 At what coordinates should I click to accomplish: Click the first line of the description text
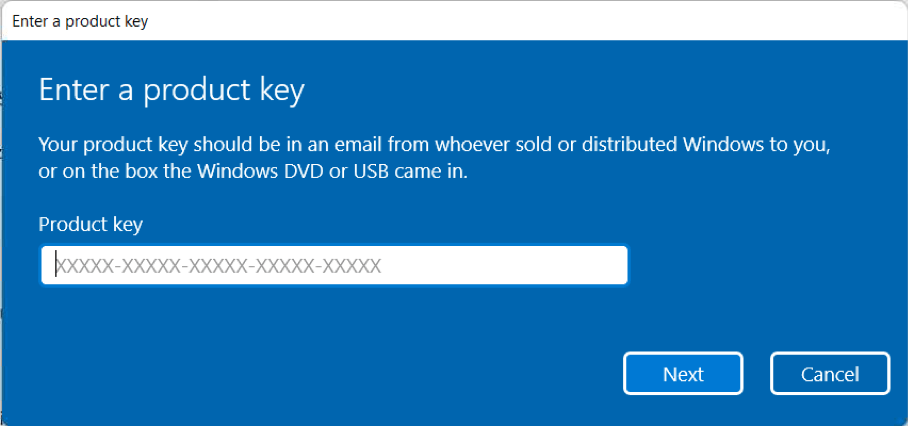tap(435, 144)
